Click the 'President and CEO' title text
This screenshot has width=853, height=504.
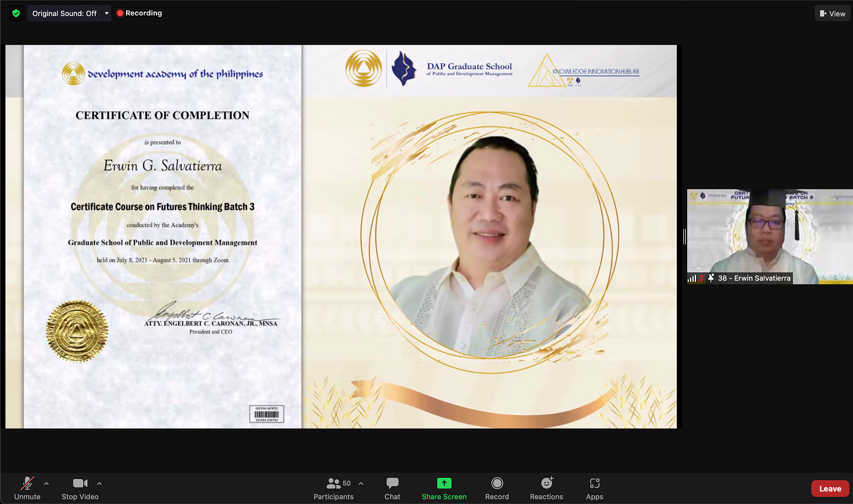tap(211, 332)
